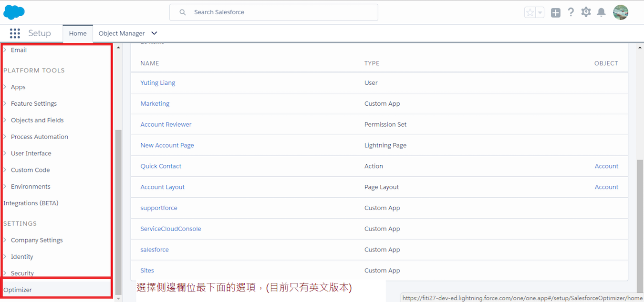Click the main page scroll up arrow

[x=640, y=48]
